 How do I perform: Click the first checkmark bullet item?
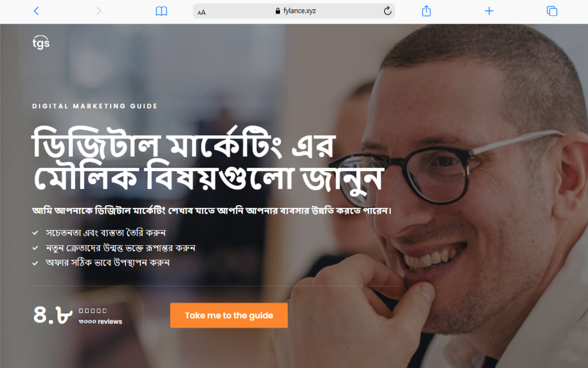pos(99,233)
